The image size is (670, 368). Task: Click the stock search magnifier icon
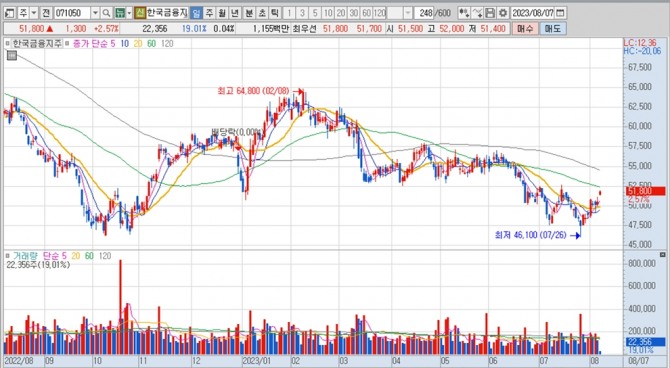click(106, 13)
